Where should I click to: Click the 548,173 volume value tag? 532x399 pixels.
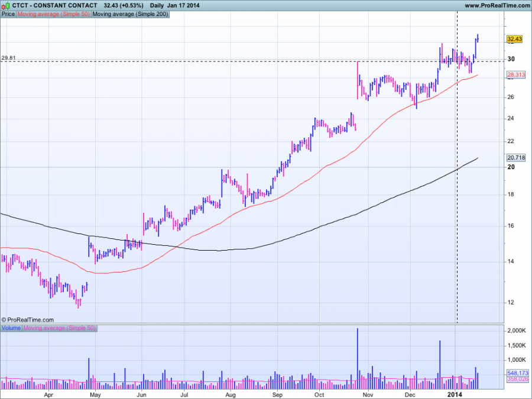(x=518, y=373)
